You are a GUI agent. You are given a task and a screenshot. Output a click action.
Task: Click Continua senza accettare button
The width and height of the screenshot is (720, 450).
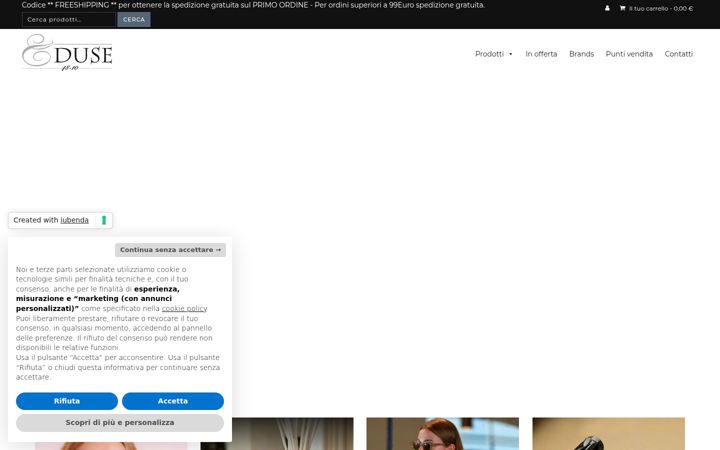click(170, 250)
